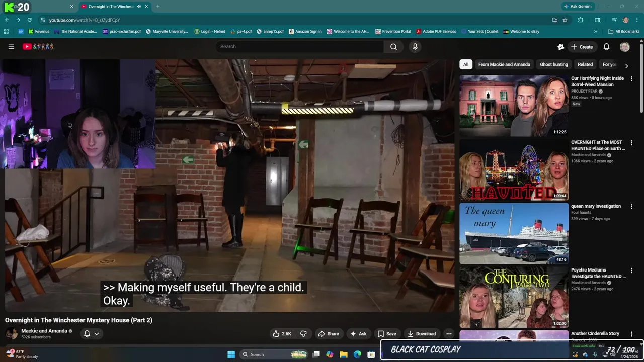Open the browser extensions puzzle icon
Image resolution: width=644 pixels, height=362 pixels.
click(x=581, y=20)
